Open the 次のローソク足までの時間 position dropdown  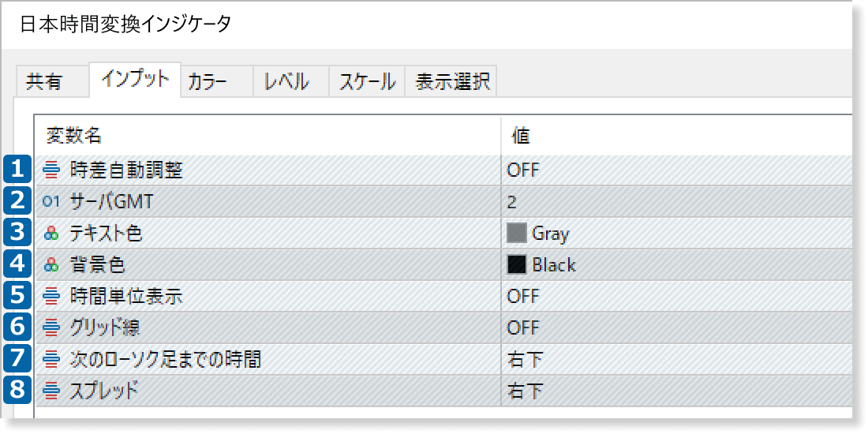526,360
